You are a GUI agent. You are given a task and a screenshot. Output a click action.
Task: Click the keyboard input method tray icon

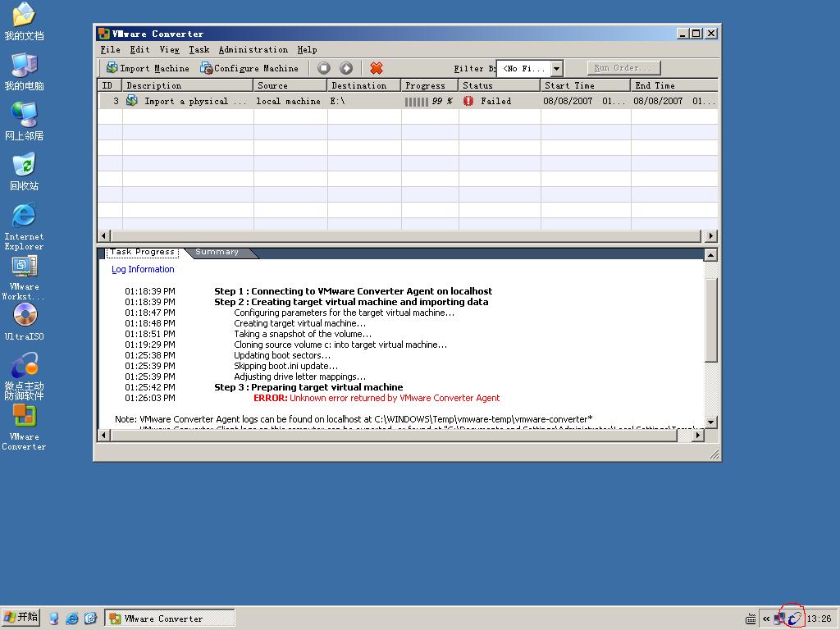[751, 619]
